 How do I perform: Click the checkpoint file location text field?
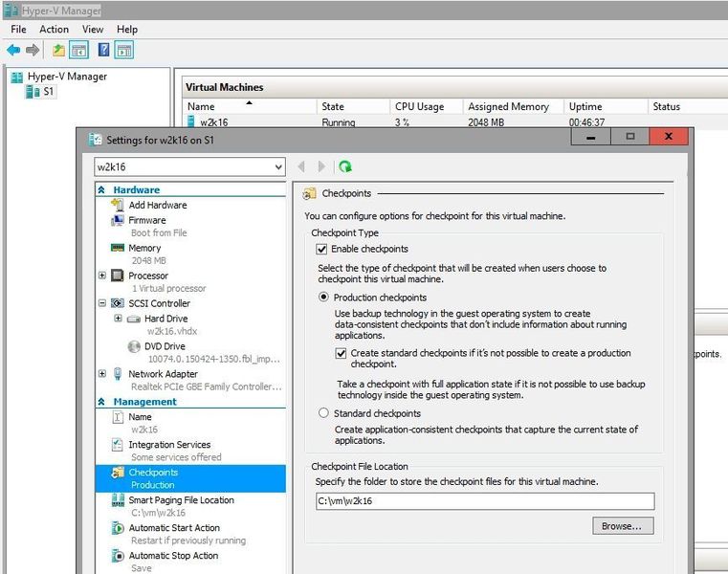(485, 501)
